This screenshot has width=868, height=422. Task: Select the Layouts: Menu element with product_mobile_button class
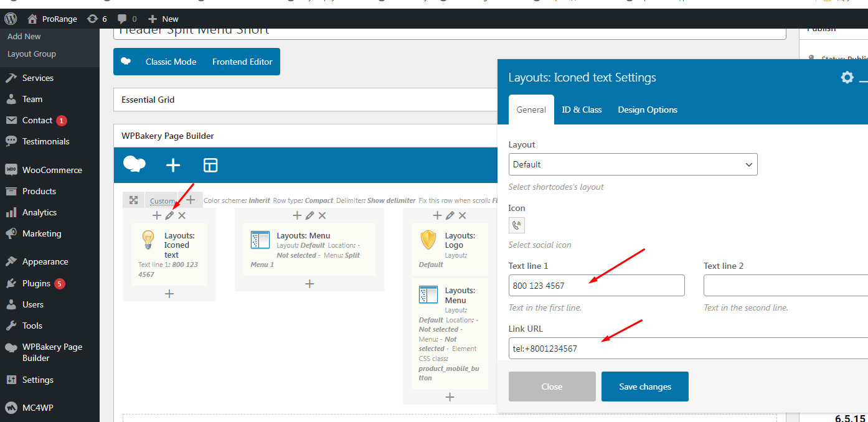pyautogui.click(x=450, y=334)
